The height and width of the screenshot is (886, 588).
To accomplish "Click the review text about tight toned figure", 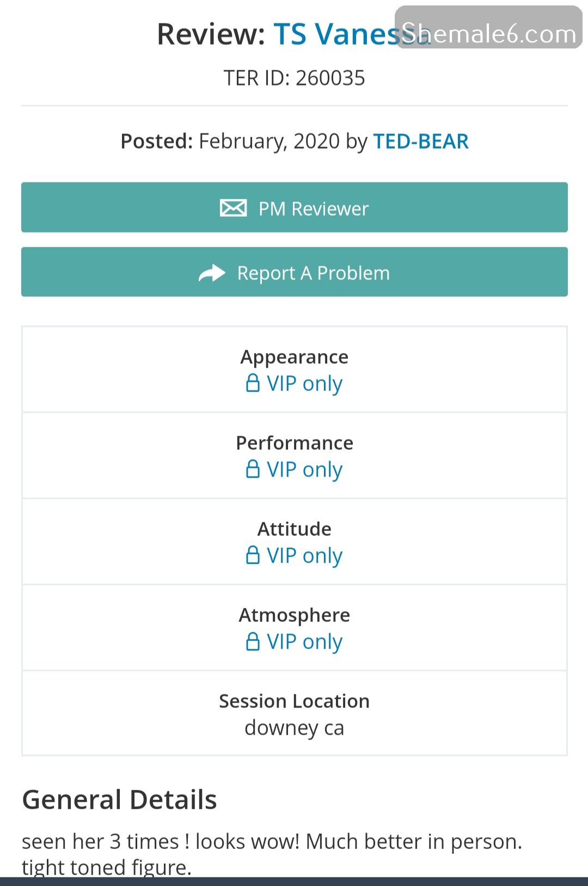I will 107,867.
